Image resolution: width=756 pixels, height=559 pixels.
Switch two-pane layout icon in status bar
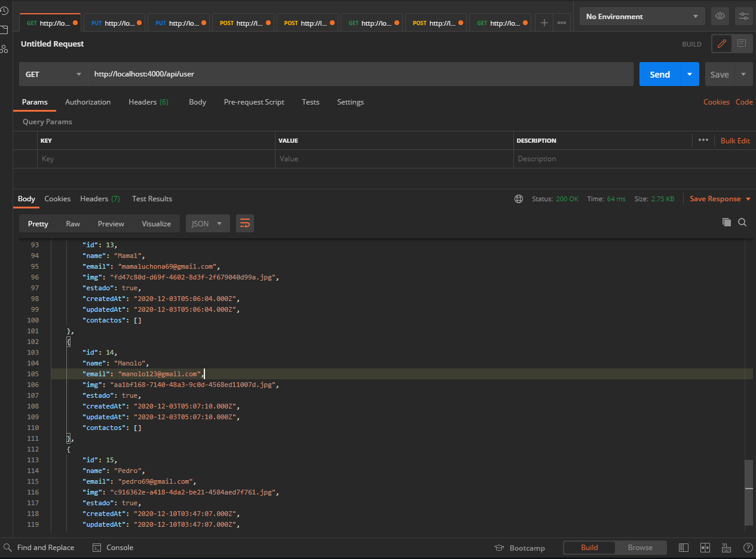click(x=705, y=548)
